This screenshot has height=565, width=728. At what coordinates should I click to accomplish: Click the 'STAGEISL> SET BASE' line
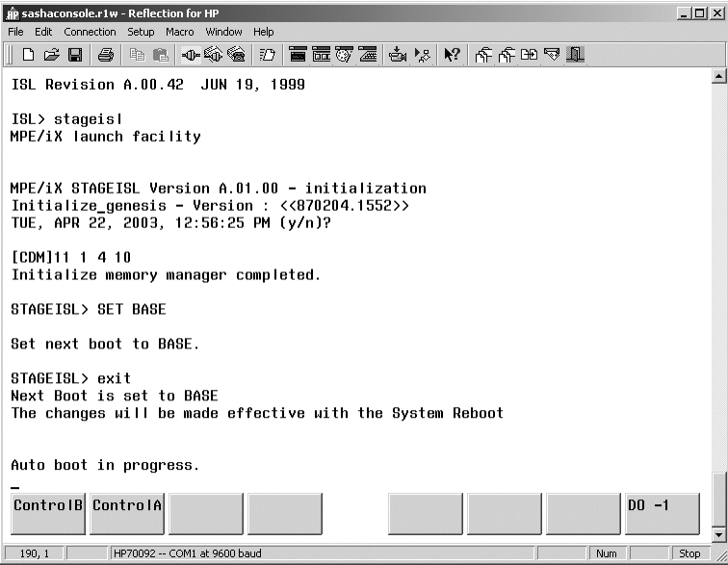pos(89,309)
